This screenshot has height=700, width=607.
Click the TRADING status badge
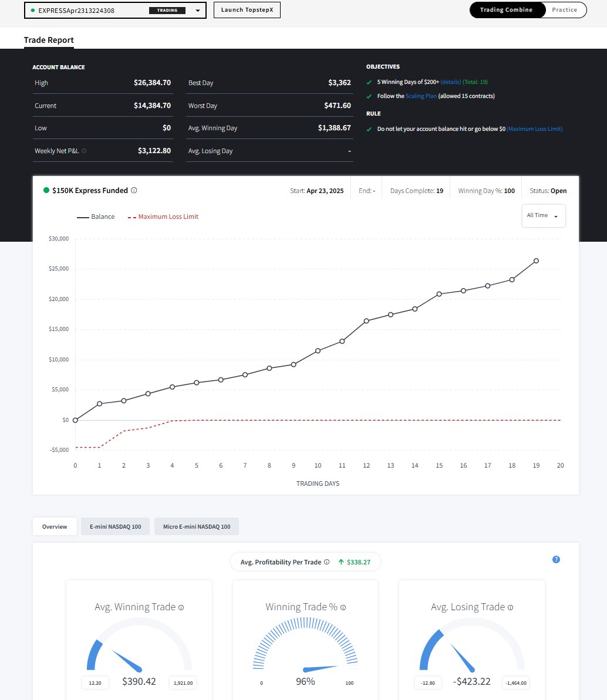pos(167,10)
